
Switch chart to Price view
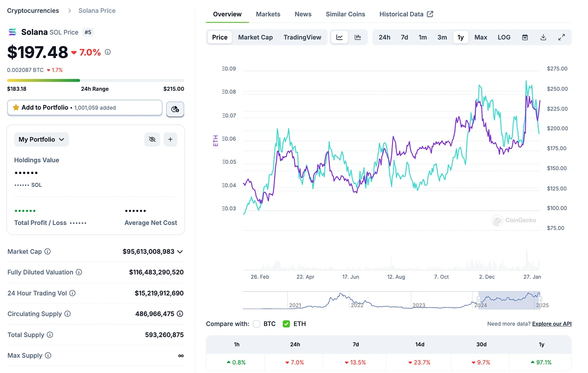pyautogui.click(x=220, y=37)
